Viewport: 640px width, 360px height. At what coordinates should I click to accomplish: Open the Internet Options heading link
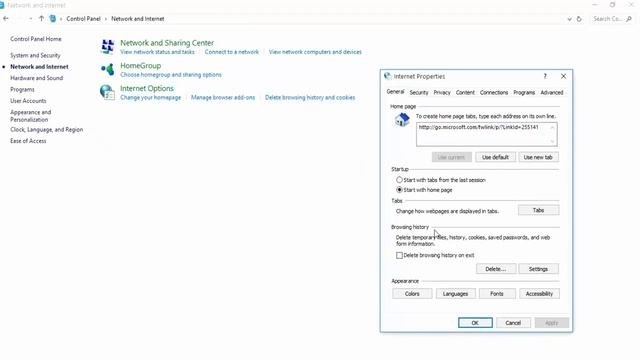tap(147, 89)
